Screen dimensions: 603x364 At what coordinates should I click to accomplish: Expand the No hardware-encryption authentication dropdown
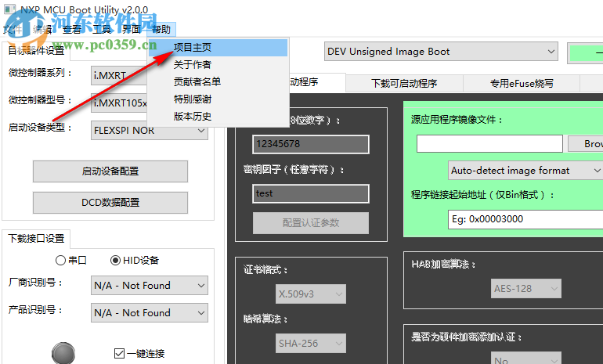pyautogui.click(x=525, y=359)
